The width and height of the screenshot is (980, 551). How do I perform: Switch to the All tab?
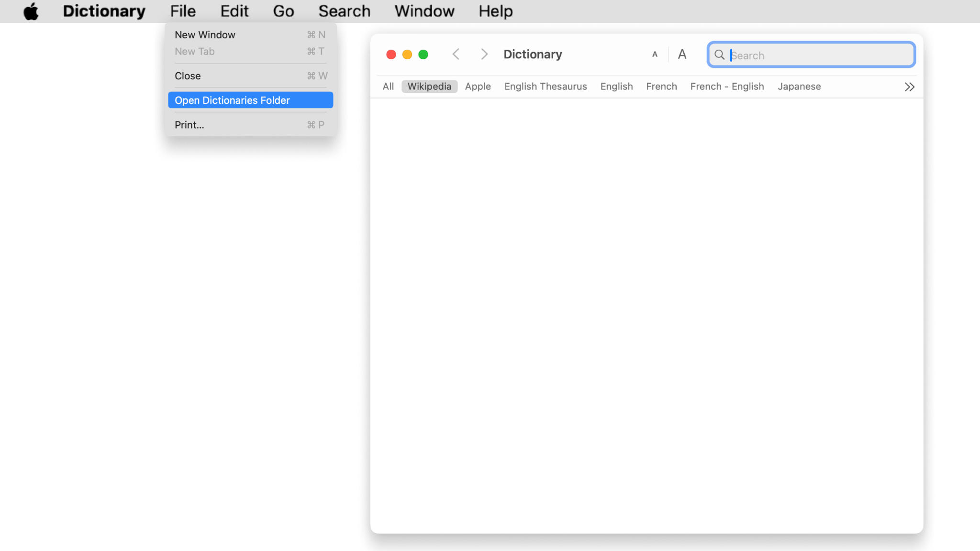pos(388,87)
